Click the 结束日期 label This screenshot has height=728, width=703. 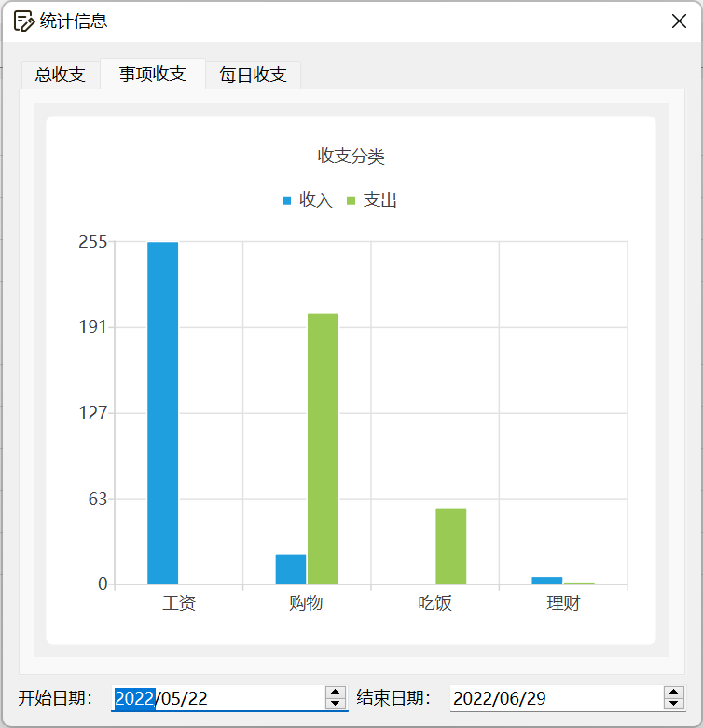point(394,698)
